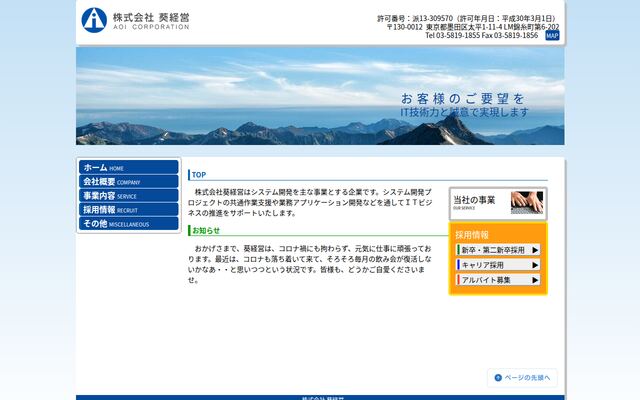
Task: Click the キャリア採用 button
Action: (498, 265)
